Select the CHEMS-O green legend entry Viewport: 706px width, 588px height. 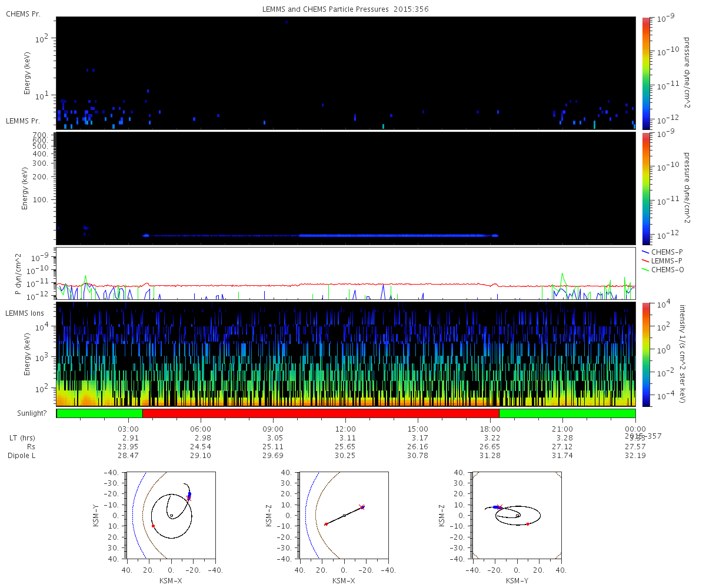coord(665,269)
